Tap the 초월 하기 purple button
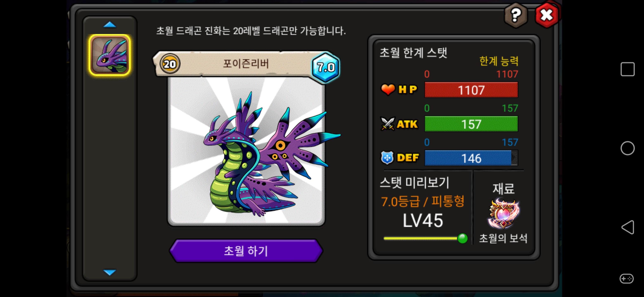Image resolution: width=644 pixels, height=297 pixels. (x=246, y=251)
